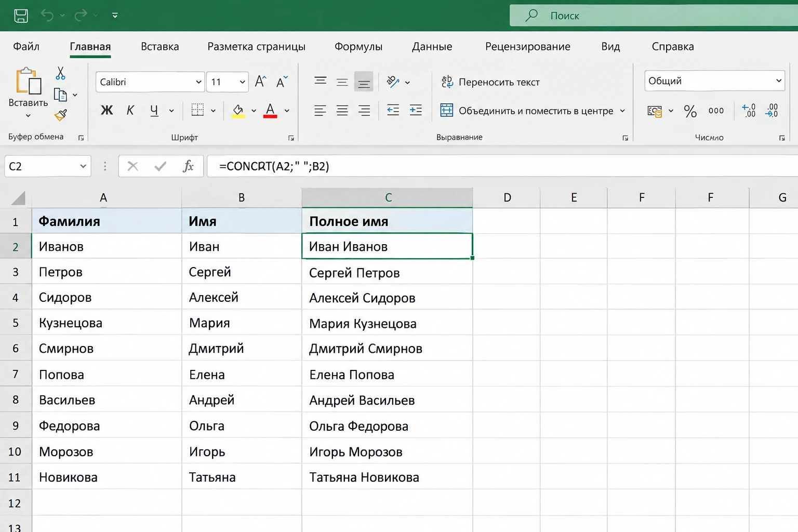The image size is (798, 532).
Task: Click the Поиск search field
Action: click(654, 16)
